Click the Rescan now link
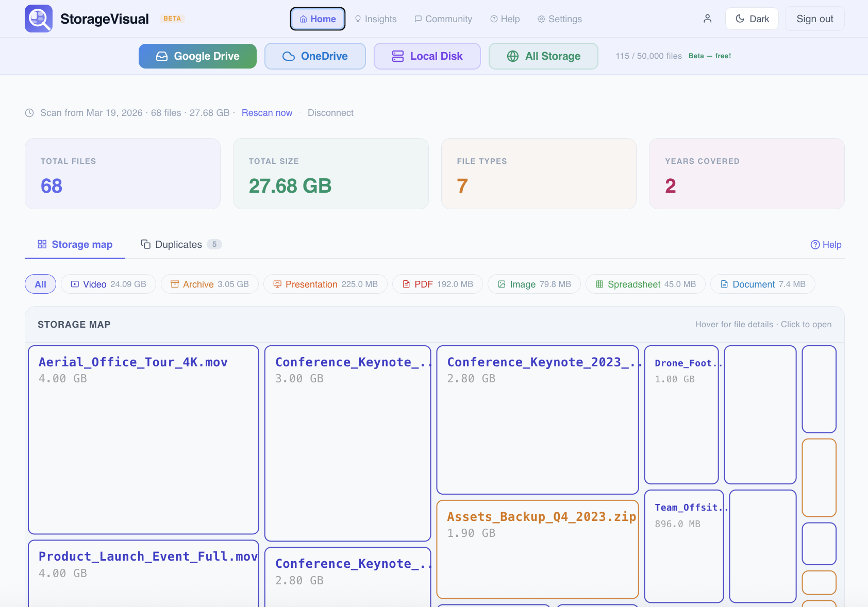The height and width of the screenshot is (607, 868). (x=267, y=113)
